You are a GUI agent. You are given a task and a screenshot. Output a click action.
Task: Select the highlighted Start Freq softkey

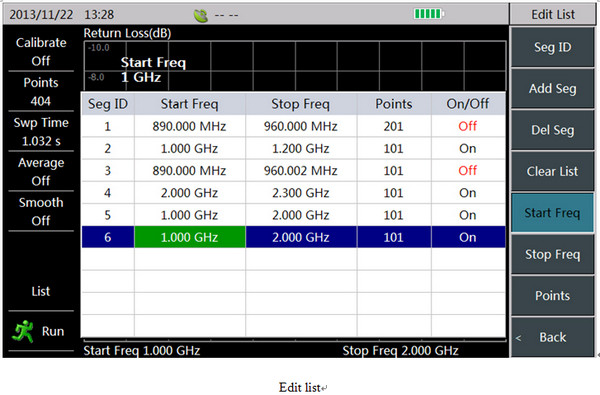click(553, 213)
